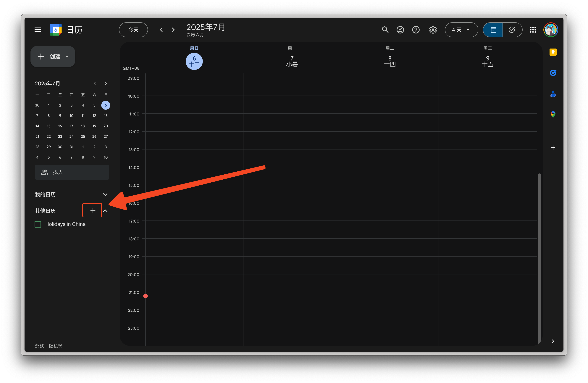Image resolution: width=588 pixels, height=383 pixels.
Task: Open Google Contacts side panel icon
Action: (553, 94)
